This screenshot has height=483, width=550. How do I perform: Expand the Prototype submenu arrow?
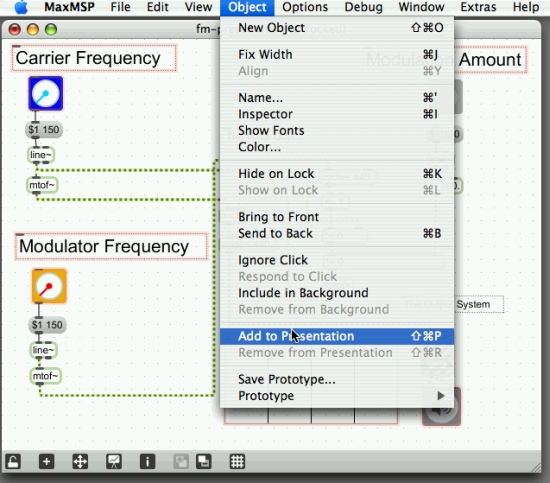(x=441, y=396)
